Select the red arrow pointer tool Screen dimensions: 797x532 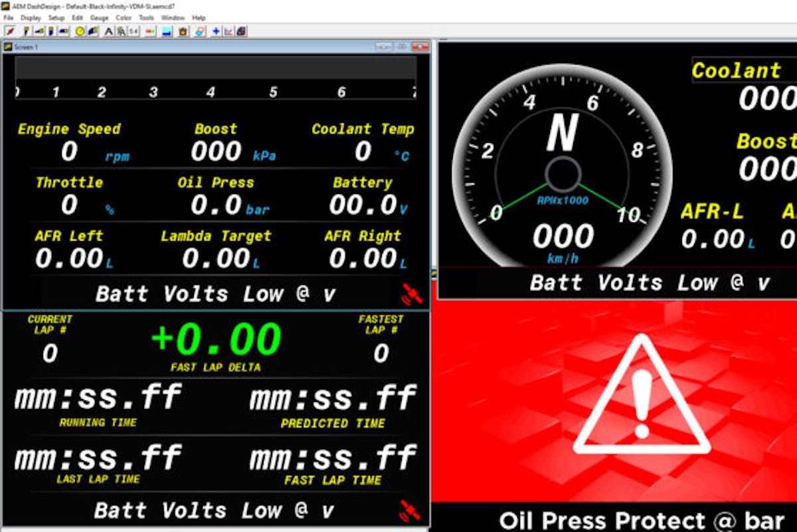(11, 31)
